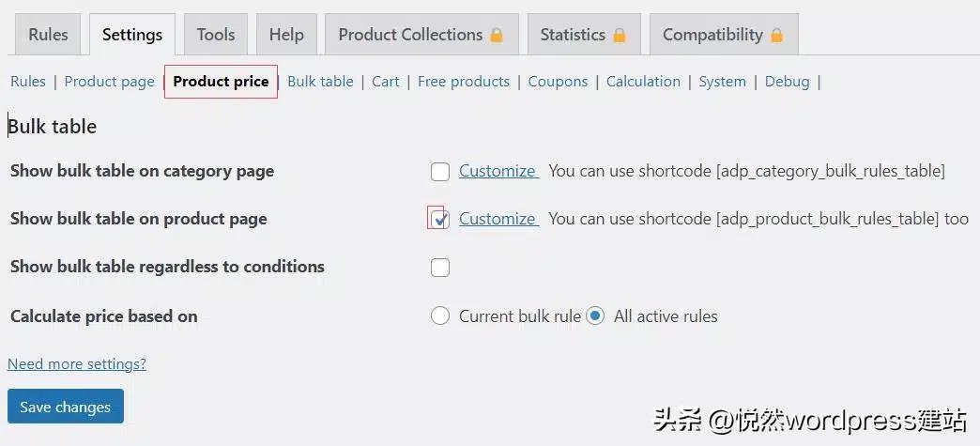This screenshot has width=980, height=446.
Task: Click Customize link for category page table
Action: pyautogui.click(x=498, y=171)
